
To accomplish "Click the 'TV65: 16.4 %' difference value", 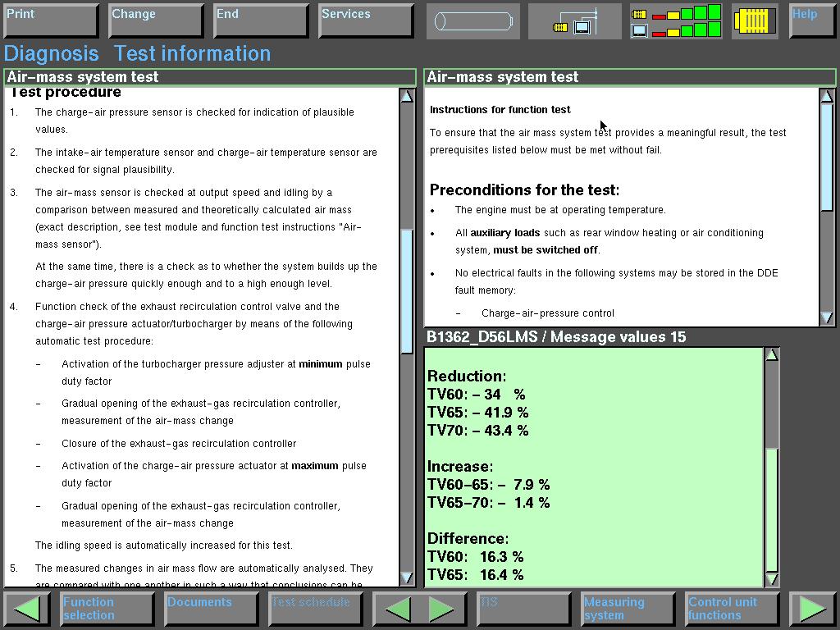I will tap(475, 575).
